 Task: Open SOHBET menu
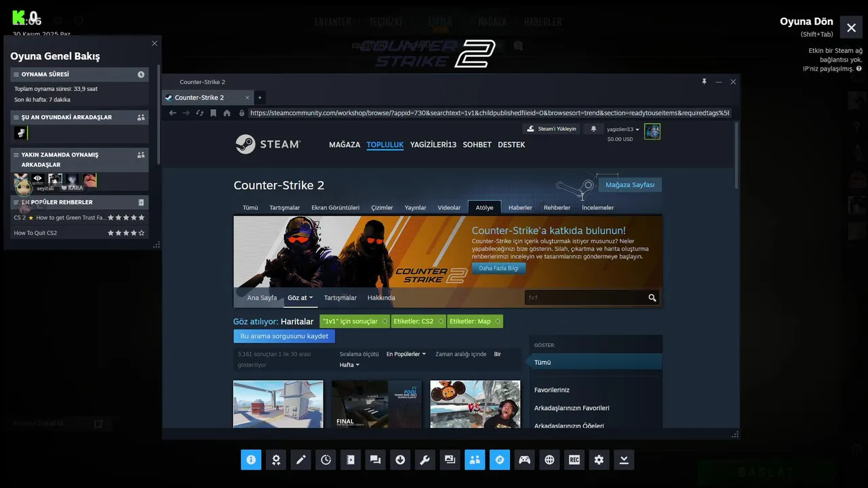[477, 144]
